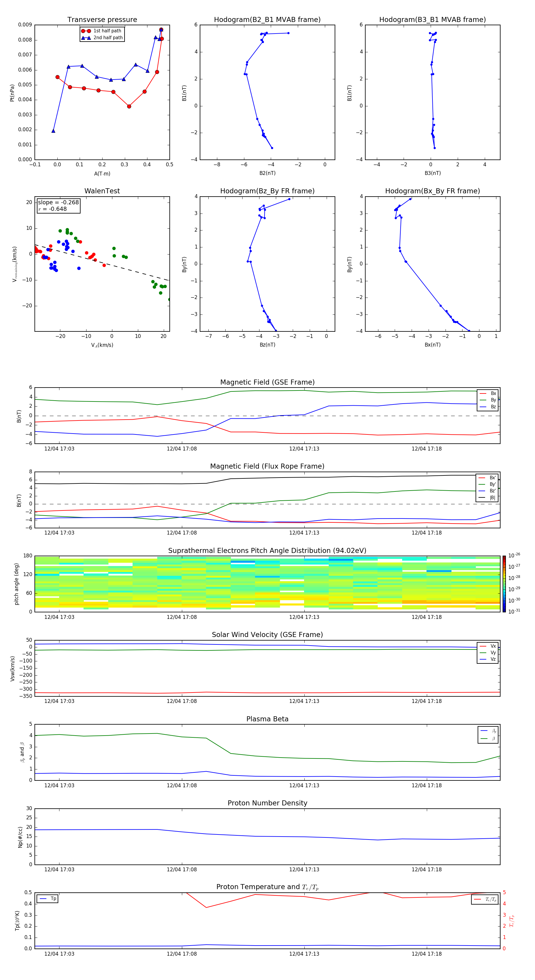Click the "Hodogram(B2_B1 MVAB frame)" title
The height and width of the screenshot is (980, 535).
coord(267,20)
